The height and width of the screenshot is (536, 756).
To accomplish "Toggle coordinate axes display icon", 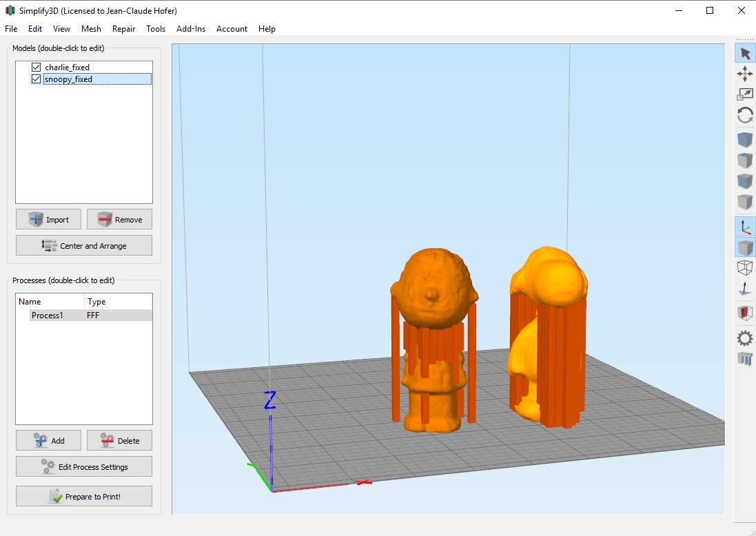I will pyautogui.click(x=745, y=227).
